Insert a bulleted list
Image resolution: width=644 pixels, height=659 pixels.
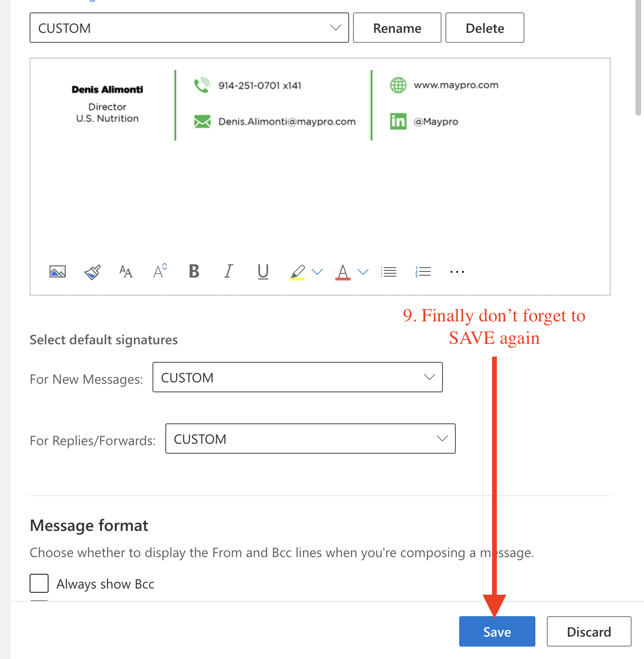[x=389, y=272]
